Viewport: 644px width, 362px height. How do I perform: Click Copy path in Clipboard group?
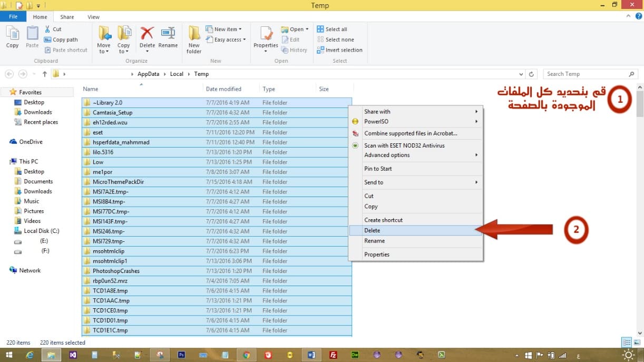click(x=65, y=40)
